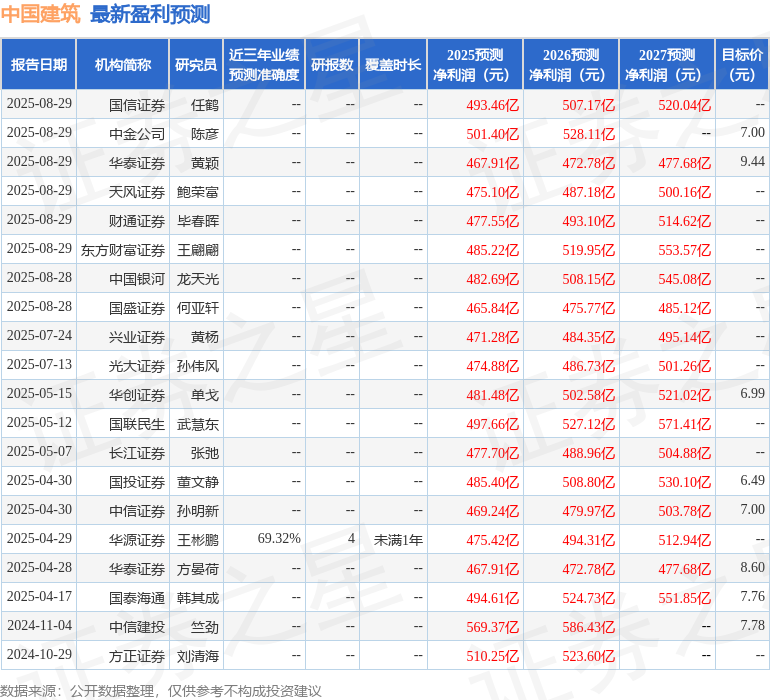770x700 pixels.
Task: Click the 中国建筑 title text
Action: coord(40,14)
